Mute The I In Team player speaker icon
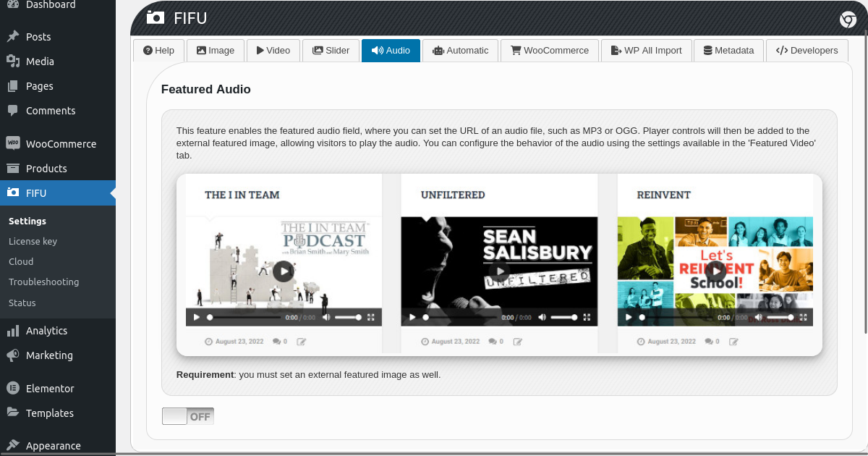The width and height of the screenshot is (868, 456). tap(326, 317)
